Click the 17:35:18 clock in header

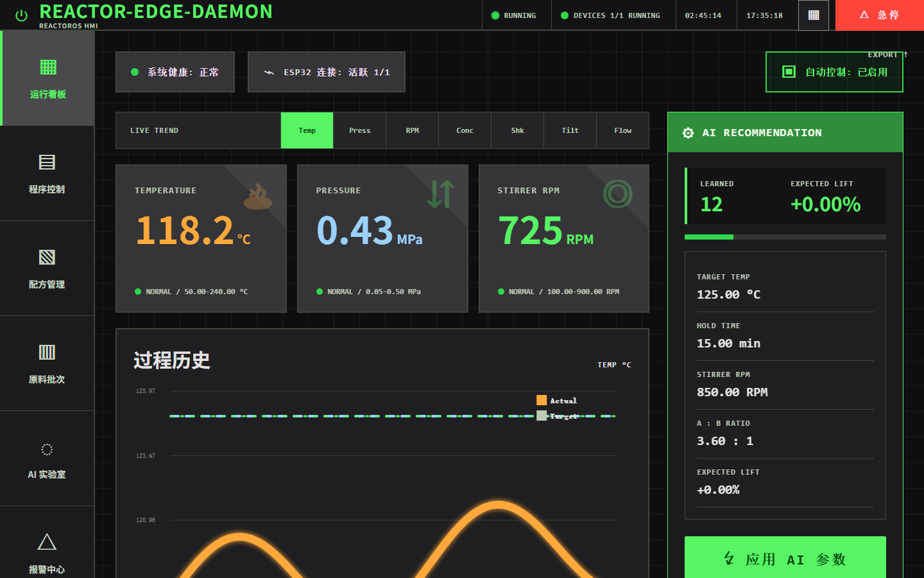tap(765, 15)
